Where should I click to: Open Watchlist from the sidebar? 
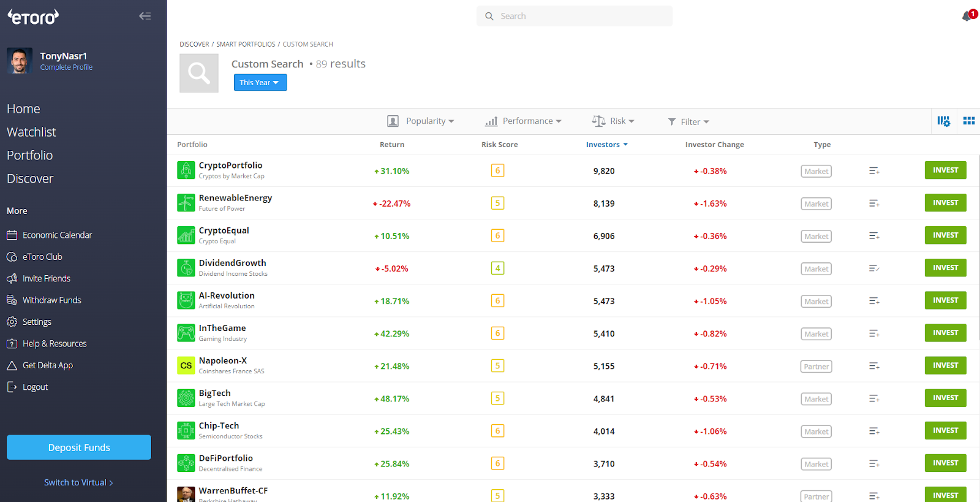(x=31, y=132)
